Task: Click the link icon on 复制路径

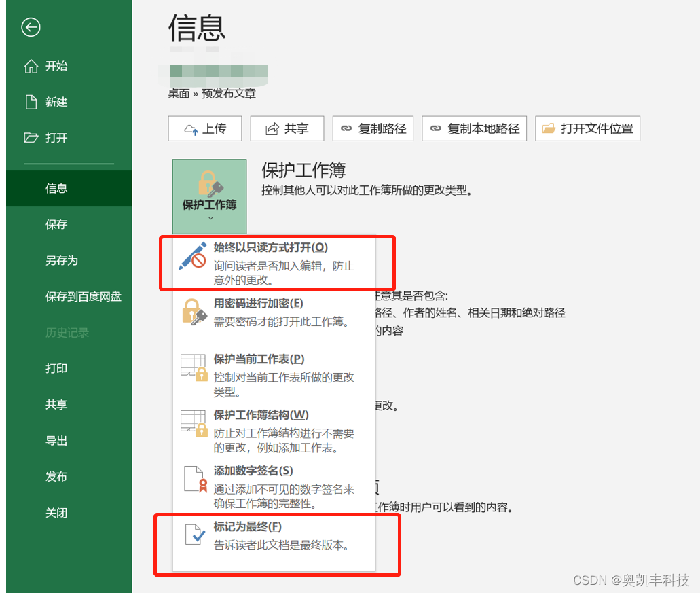Action: point(346,128)
